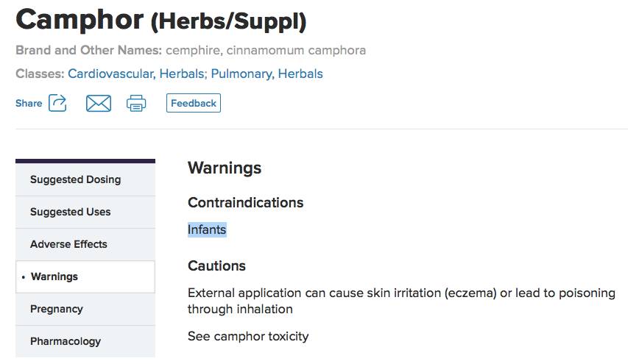
Task: Open the Feedback button
Action: click(194, 104)
